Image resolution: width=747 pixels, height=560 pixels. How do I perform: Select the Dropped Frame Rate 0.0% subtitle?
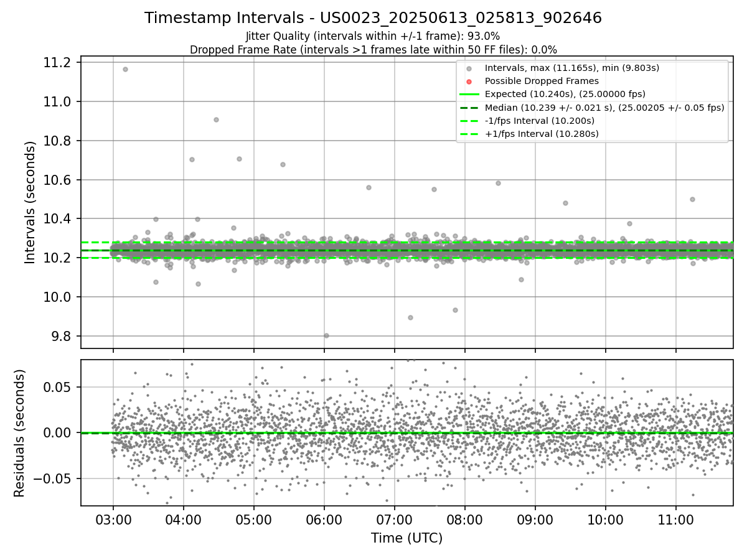coord(373,49)
